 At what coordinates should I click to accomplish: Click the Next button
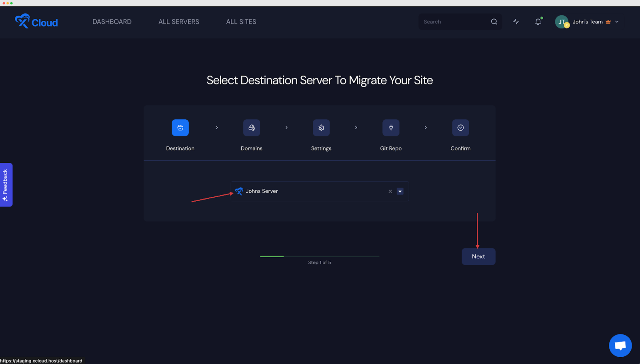(x=478, y=256)
